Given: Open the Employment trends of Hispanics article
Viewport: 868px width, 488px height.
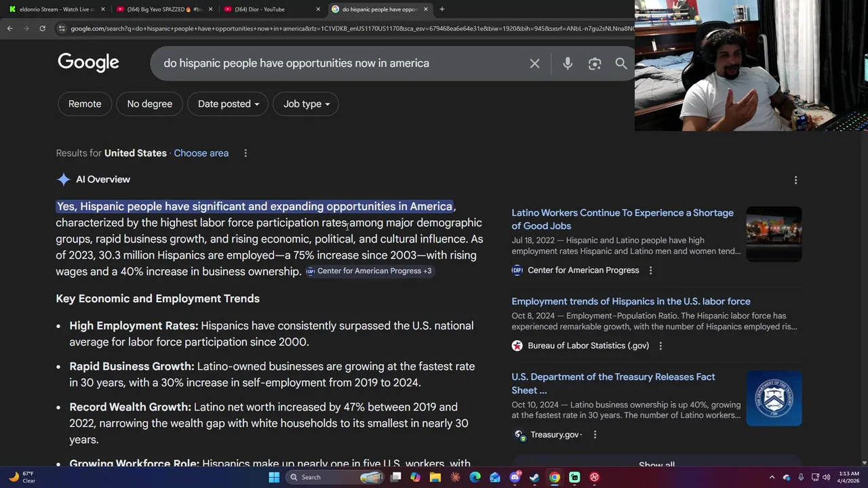Looking at the screenshot, I should pos(631,302).
